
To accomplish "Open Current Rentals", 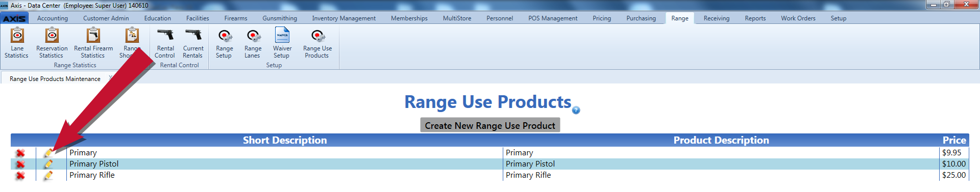I will [193, 43].
